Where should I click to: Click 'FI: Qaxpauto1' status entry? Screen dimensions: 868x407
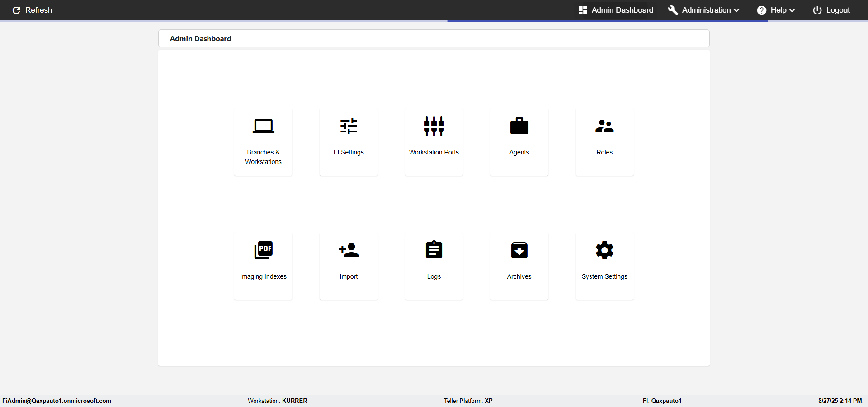tap(662, 401)
